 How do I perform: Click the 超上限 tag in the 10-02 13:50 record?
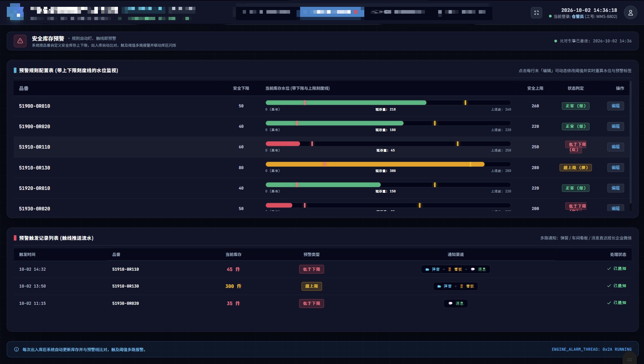[x=311, y=286]
